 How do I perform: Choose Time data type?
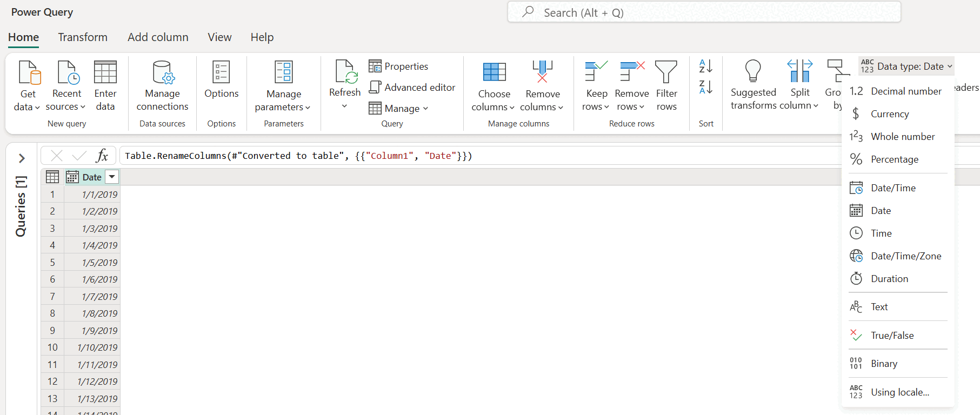click(x=898, y=233)
